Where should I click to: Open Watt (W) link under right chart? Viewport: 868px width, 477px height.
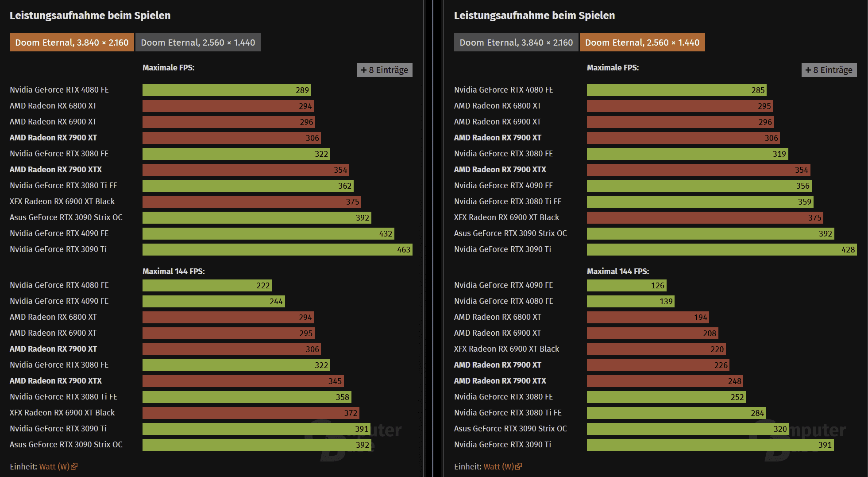499,466
